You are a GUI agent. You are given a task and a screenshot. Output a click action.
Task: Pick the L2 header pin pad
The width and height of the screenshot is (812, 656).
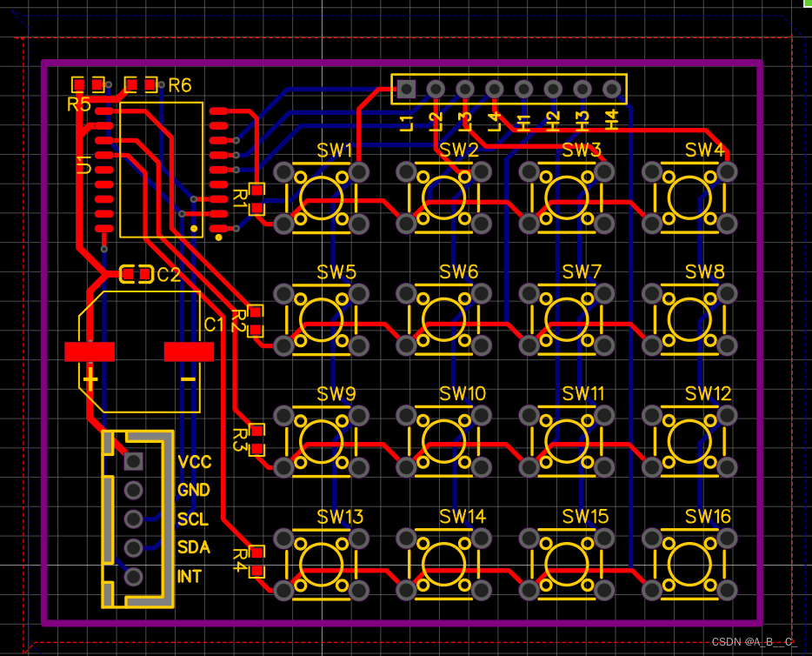[436, 89]
